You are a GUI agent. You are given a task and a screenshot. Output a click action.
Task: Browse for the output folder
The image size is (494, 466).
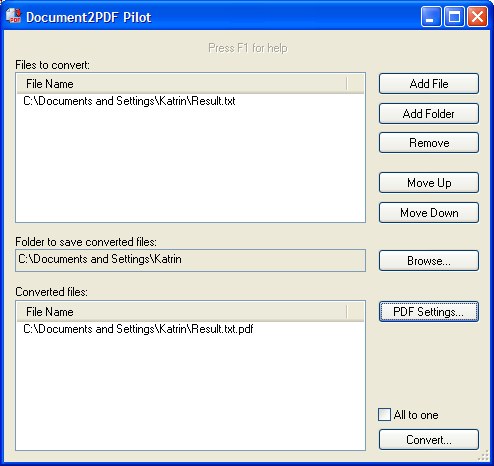click(429, 261)
